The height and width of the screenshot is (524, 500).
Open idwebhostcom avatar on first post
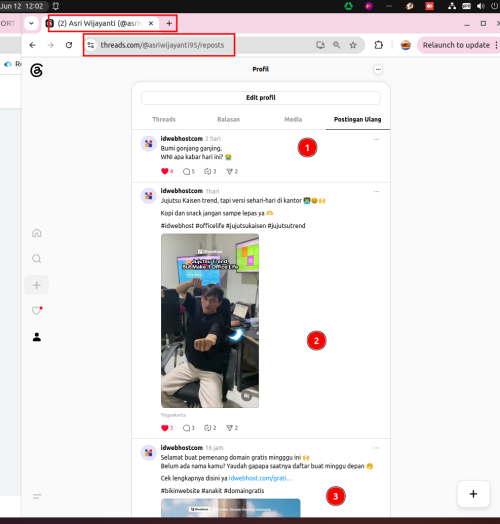[149, 144]
